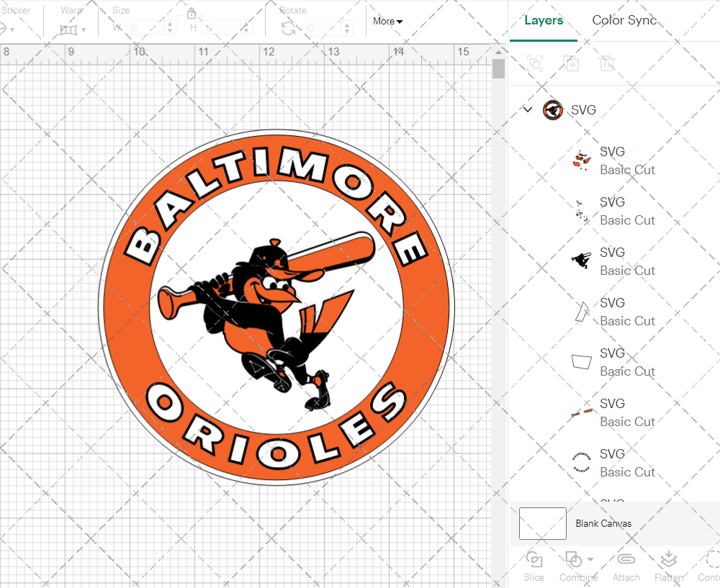This screenshot has width=720, height=588.
Task: Click the Group layers icon
Action: click(535, 64)
